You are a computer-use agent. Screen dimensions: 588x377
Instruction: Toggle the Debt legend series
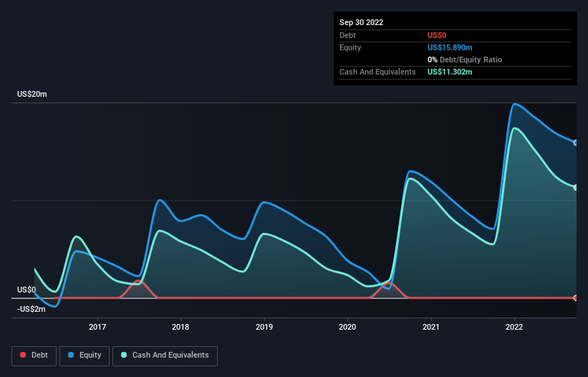point(34,355)
